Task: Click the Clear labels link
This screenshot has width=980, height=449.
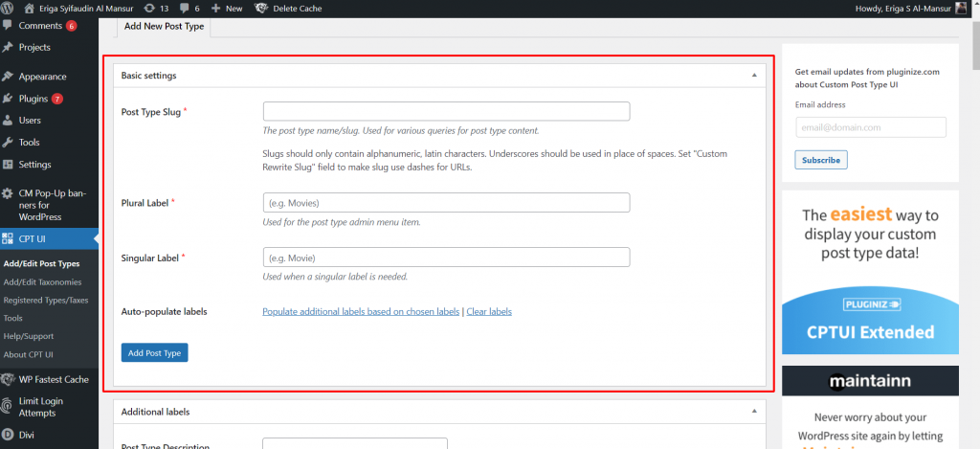Action: point(489,311)
